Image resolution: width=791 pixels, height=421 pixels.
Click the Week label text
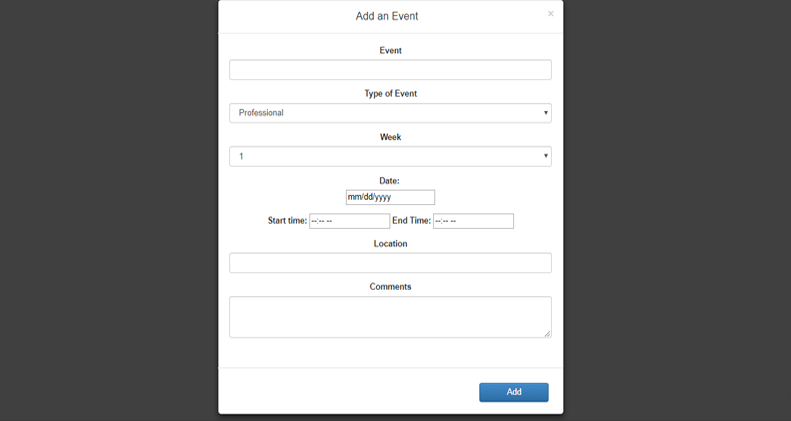(390, 137)
